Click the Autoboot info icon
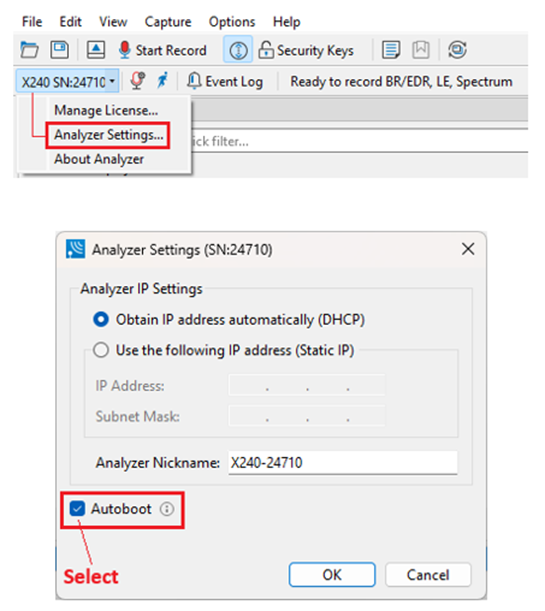This screenshot has width=545, height=611. [x=167, y=509]
